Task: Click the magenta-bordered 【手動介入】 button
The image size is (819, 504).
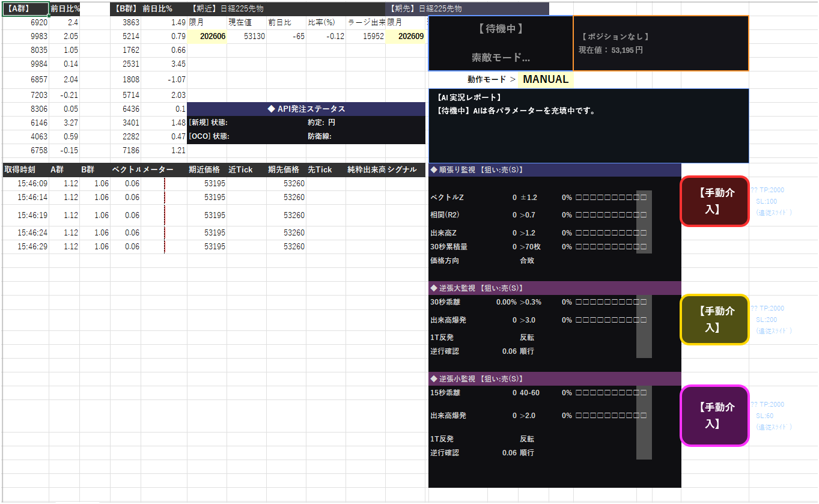Action: click(x=714, y=416)
